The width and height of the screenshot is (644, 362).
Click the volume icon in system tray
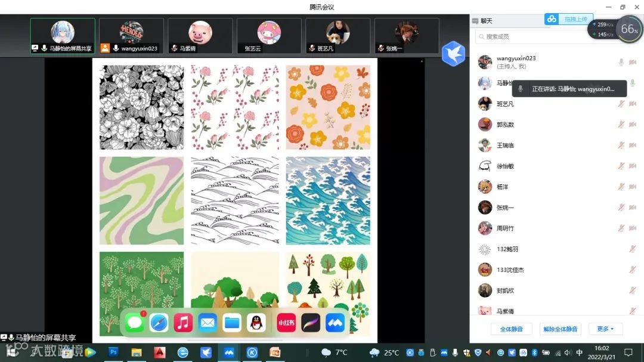coord(568,352)
